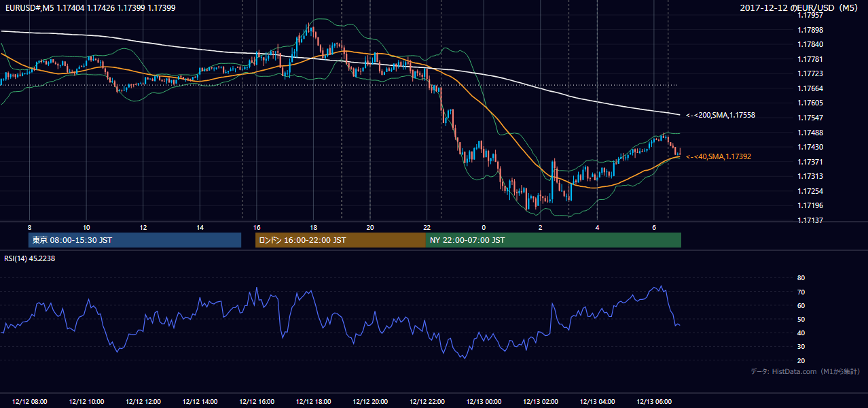Click RSI scale value 30
This screenshot has width=868, height=408.
click(801, 347)
